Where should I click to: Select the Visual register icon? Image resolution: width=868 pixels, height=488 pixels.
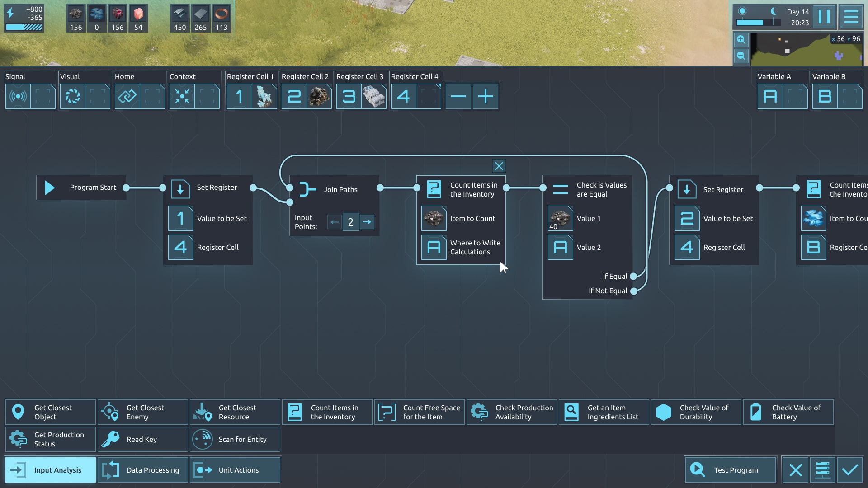point(73,96)
